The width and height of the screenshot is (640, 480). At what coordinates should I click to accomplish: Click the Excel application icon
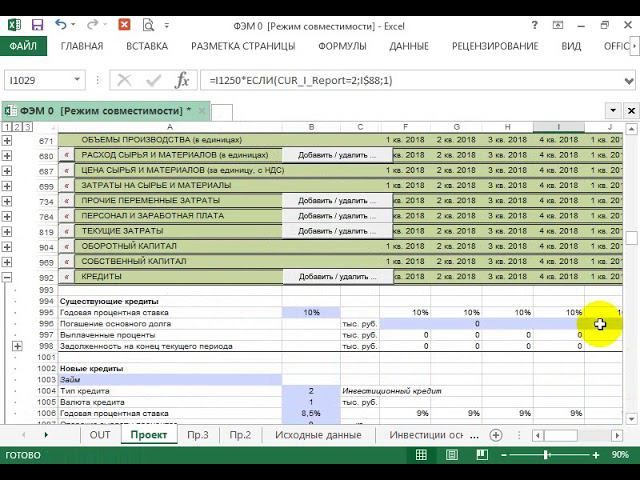[14, 25]
